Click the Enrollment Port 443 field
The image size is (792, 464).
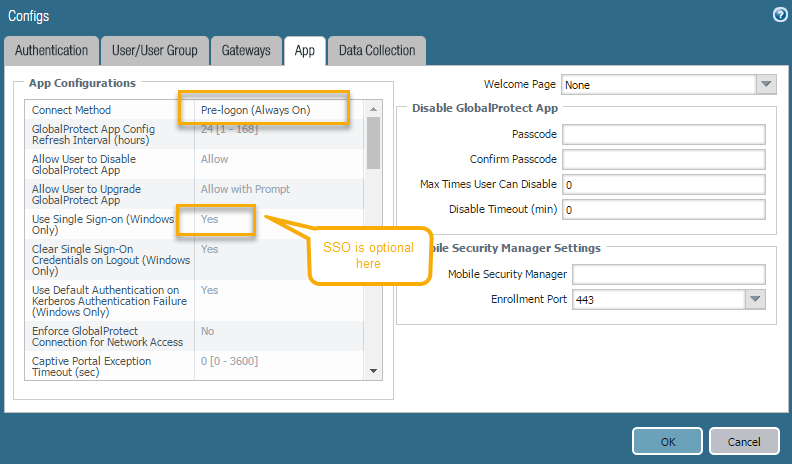click(x=659, y=299)
